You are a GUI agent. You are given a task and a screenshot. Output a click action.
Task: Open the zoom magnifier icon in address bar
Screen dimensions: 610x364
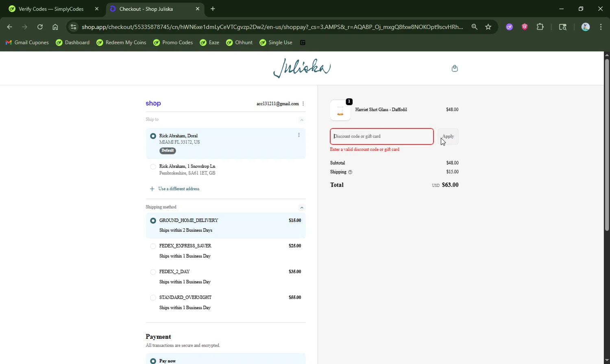coord(475,27)
